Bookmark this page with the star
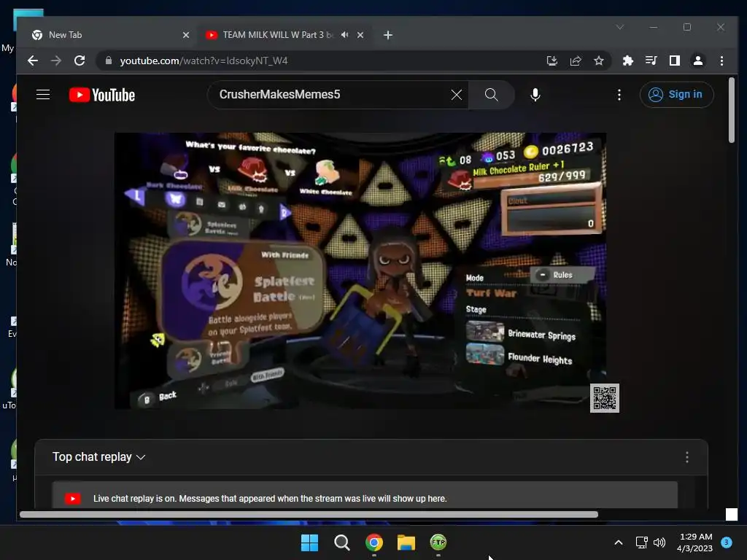 click(599, 61)
